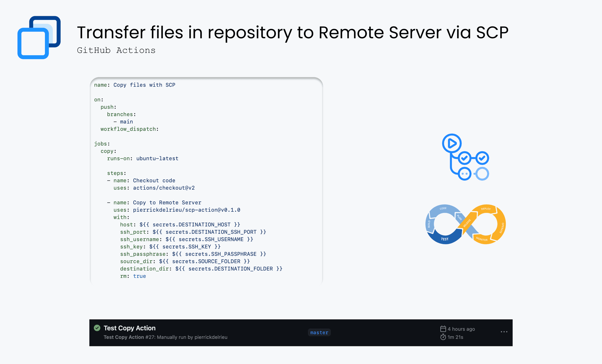
Task: Click the 'GitHub Actions' subtitle
Action: point(116,50)
